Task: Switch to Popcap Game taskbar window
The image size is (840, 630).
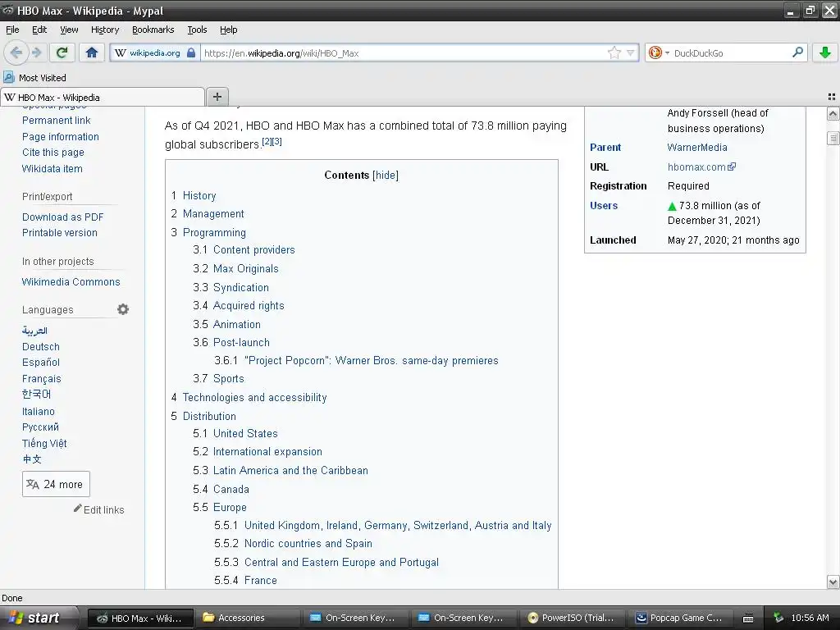Action: pos(678,618)
